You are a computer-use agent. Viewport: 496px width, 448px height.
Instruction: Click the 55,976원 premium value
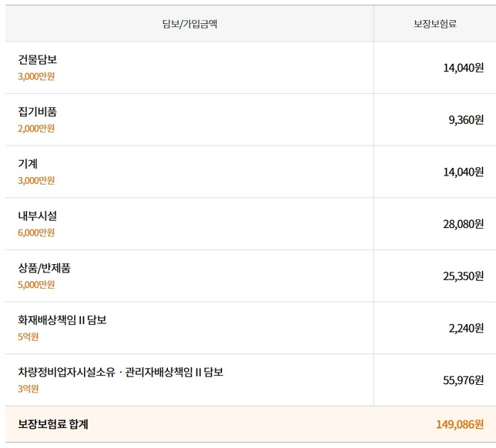463,380
